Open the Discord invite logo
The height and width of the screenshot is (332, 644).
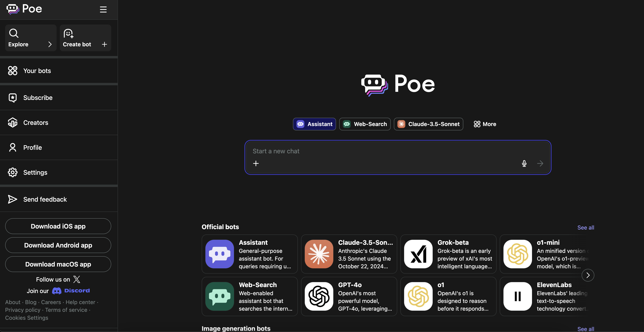tap(71, 291)
